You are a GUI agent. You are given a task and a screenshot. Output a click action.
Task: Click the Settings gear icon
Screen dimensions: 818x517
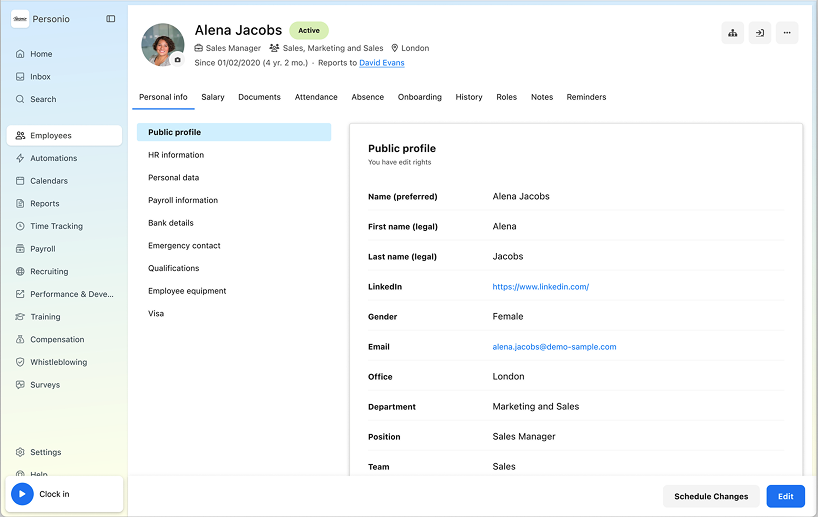[x=20, y=452]
